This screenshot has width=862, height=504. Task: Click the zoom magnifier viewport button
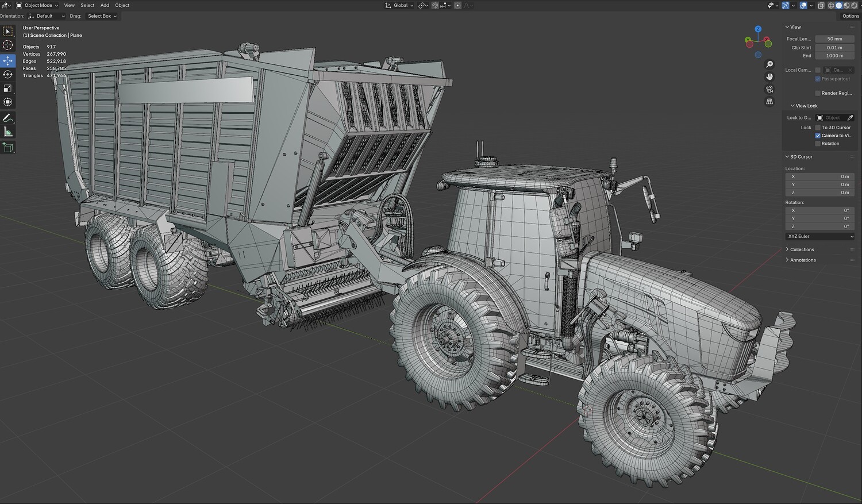coord(769,64)
